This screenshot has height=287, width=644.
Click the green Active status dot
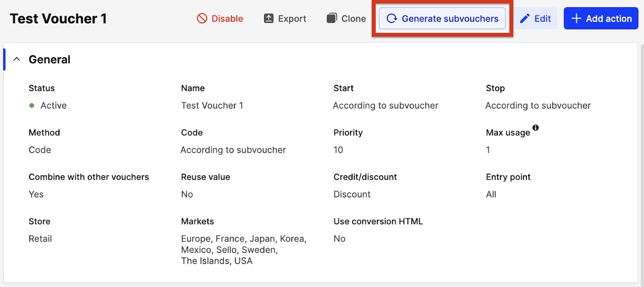click(32, 106)
